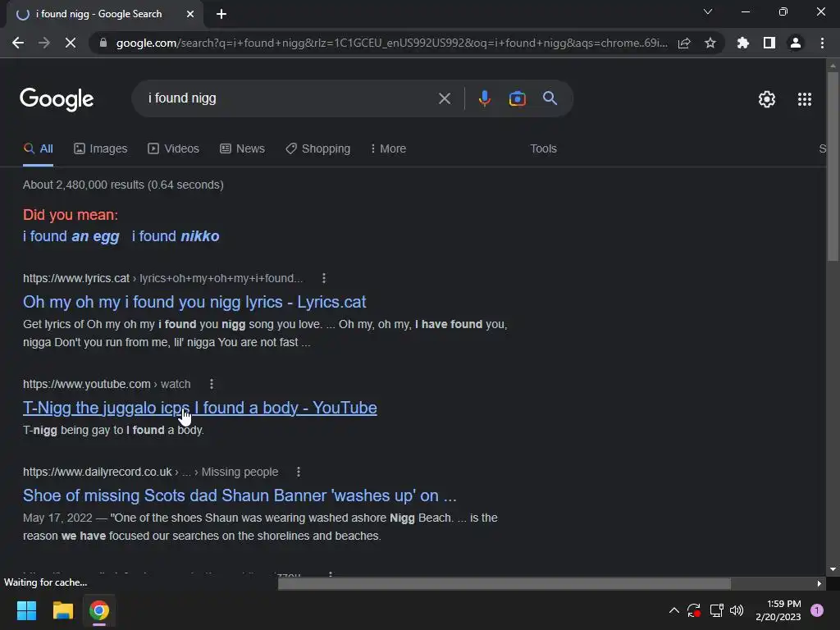Open File Explorer from the taskbar
The width and height of the screenshot is (840, 630).
coord(62,610)
